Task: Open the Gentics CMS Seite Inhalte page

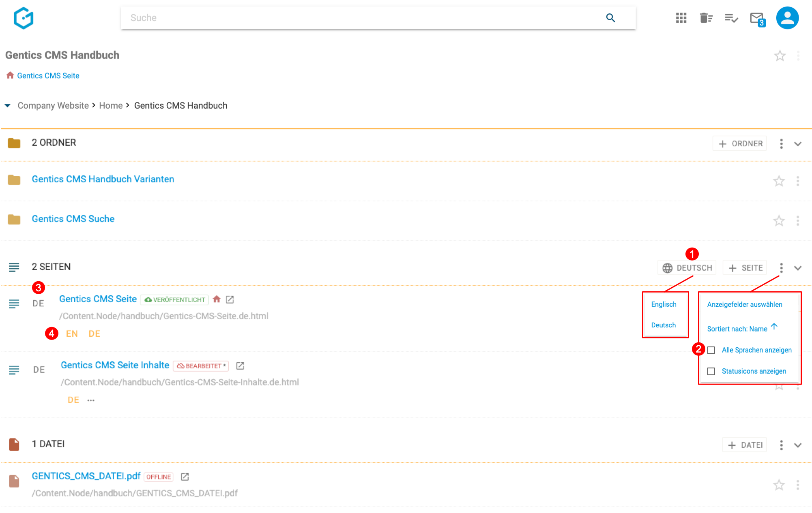Action: click(x=115, y=365)
